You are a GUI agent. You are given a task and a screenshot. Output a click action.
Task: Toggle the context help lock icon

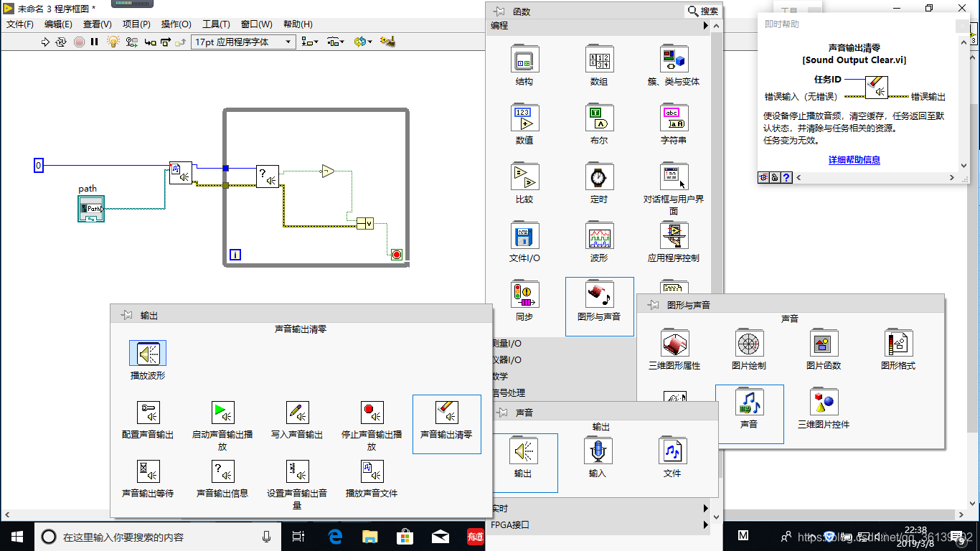click(x=775, y=177)
